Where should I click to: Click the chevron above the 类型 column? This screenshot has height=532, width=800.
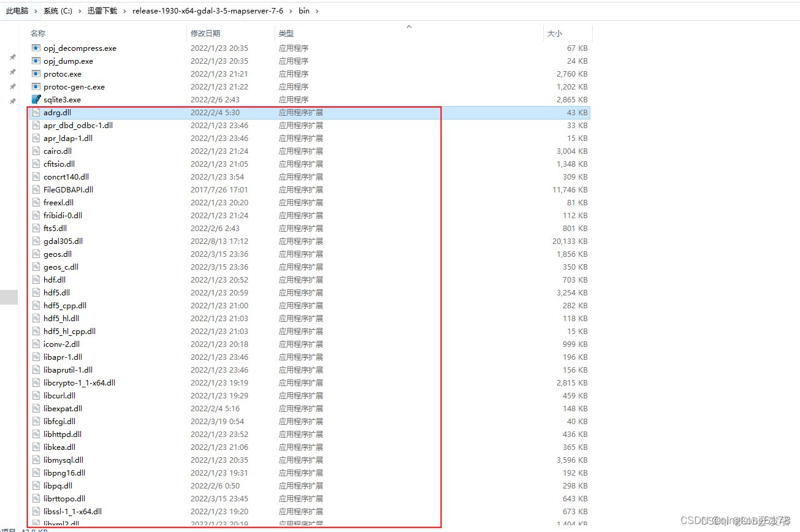coord(408,27)
